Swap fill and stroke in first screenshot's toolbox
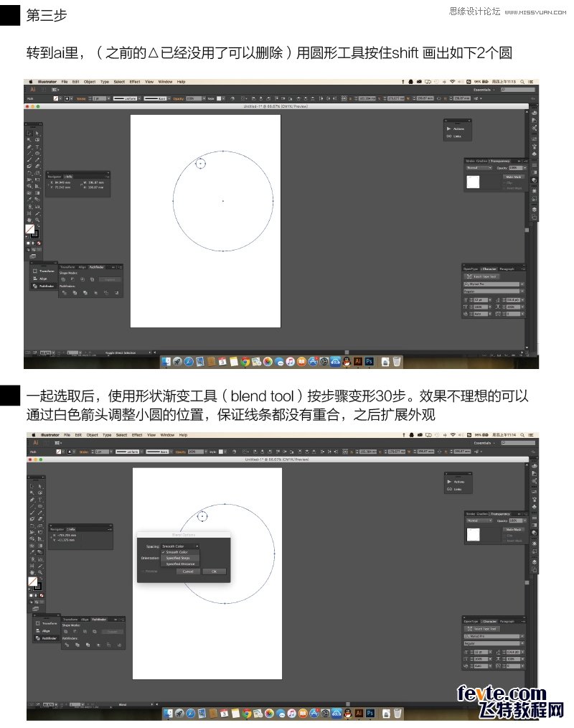 [x=38, y=227]
